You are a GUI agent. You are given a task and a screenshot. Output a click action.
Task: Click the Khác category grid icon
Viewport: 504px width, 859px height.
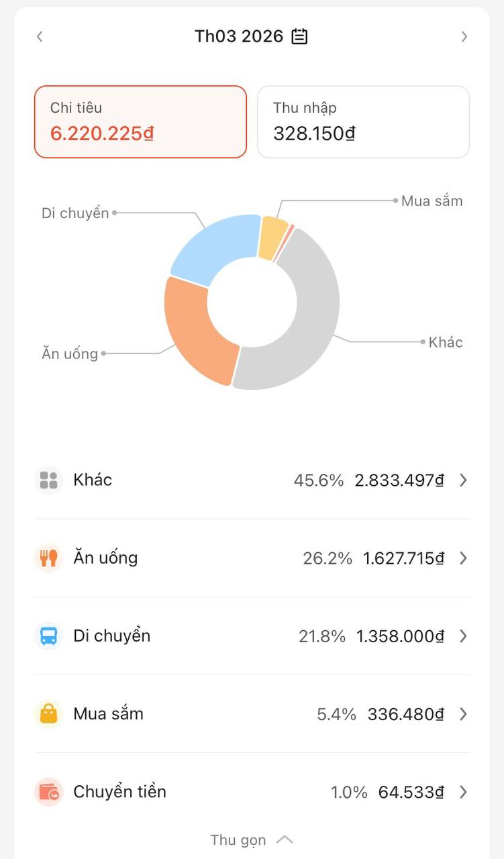click(x=48, y=480)
